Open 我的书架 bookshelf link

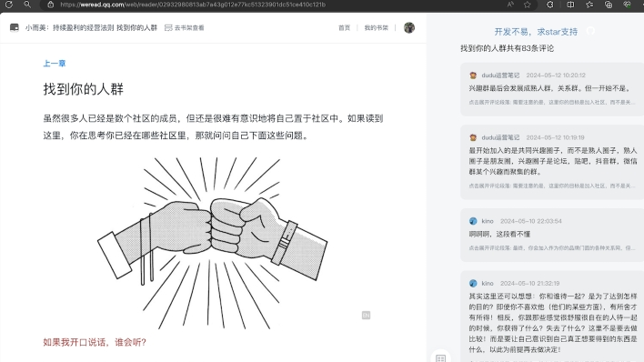tap(377, 28)
